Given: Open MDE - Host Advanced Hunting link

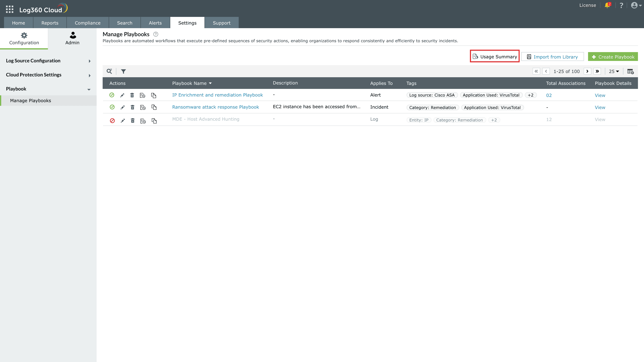Looking at the screenshot, I should 206,119.
